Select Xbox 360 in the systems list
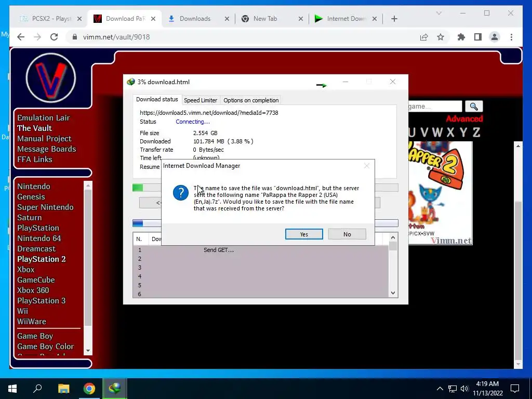The image size is (532, 399). click(33, 290)
